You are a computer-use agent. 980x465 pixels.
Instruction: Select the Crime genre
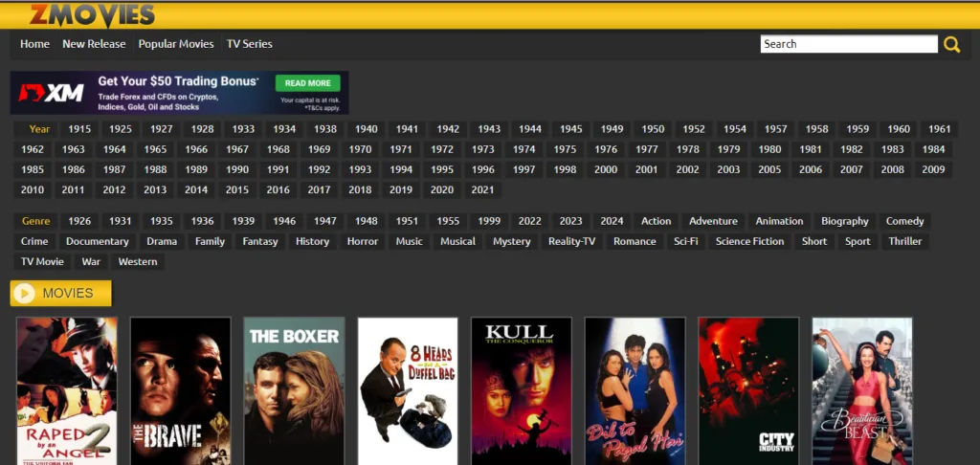coord(34,241)
